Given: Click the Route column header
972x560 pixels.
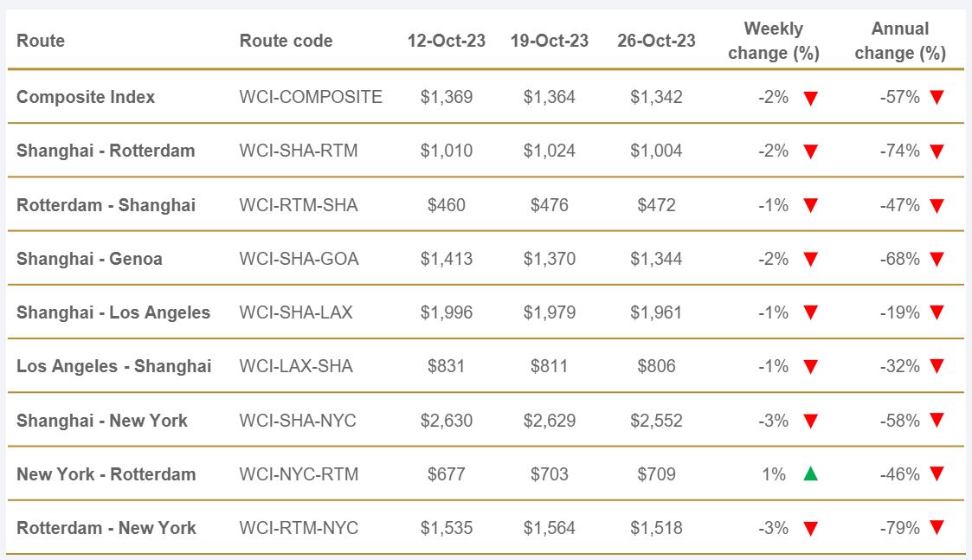Looking at the screenshot, I should point(41,41).
